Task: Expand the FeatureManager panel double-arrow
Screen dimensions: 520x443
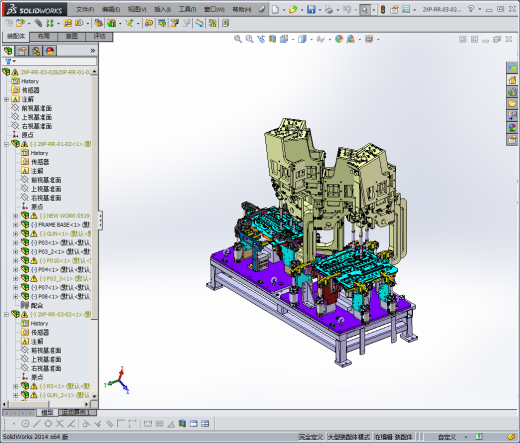Action: pos(93,51)
